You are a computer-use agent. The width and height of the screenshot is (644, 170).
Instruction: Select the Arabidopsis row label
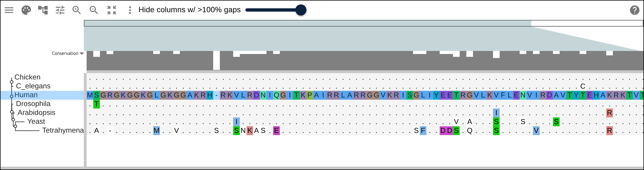(36, 112)
